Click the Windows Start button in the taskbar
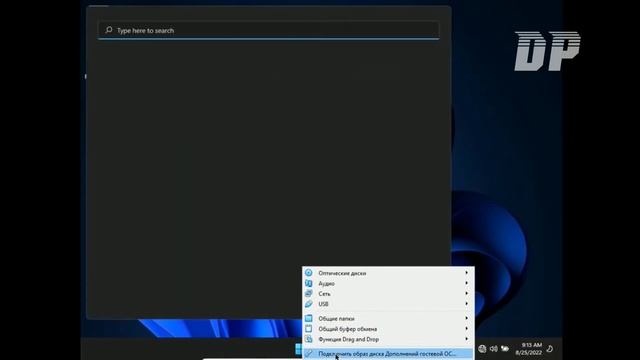 pos(299,349)
